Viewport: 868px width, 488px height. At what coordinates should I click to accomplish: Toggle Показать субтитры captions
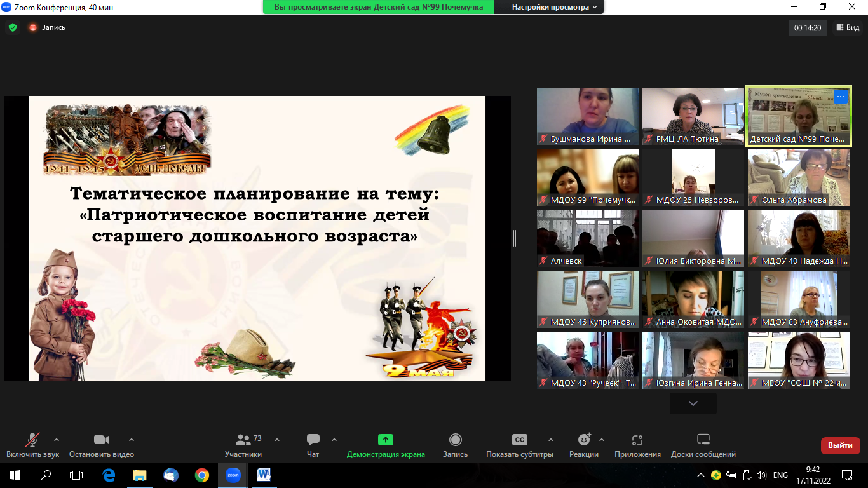point(519,445)
